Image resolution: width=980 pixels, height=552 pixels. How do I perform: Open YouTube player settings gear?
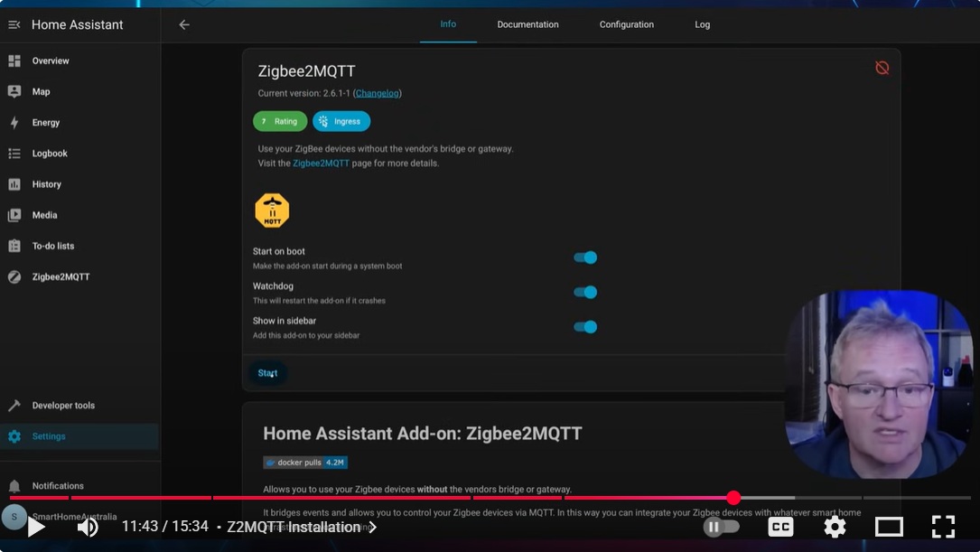835,527
